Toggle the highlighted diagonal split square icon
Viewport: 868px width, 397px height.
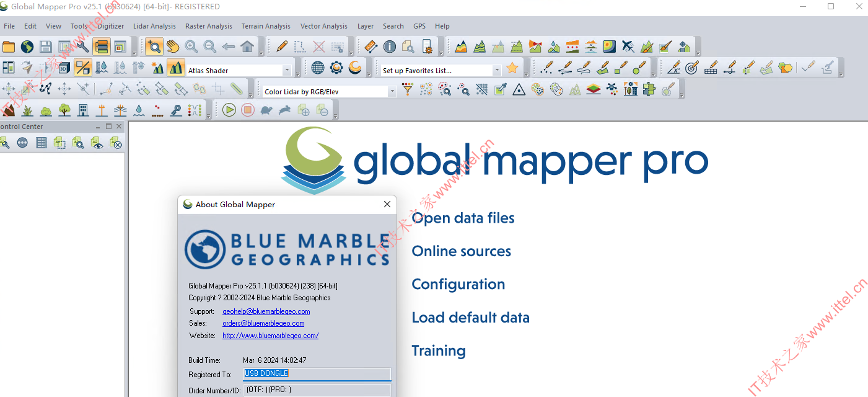tap(83, 68)
